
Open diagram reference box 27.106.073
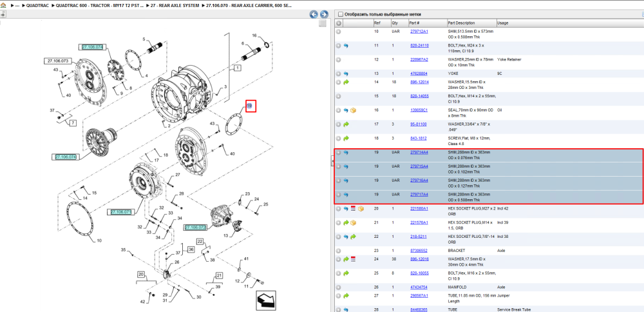[x=58, y=61]
